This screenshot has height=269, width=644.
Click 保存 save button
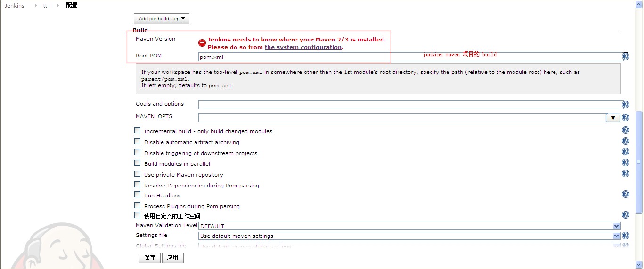(150, 258)
